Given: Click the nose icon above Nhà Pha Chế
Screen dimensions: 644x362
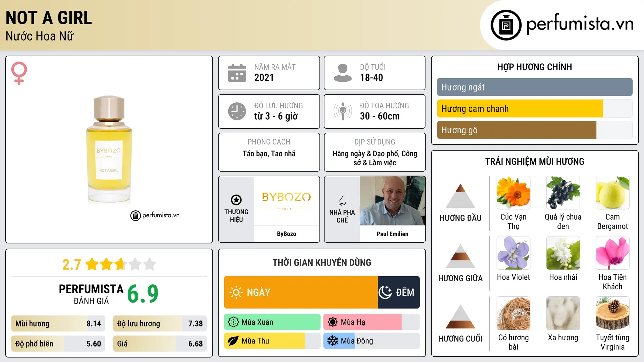Looking at the screenshot, I should [x=342, y=200].
